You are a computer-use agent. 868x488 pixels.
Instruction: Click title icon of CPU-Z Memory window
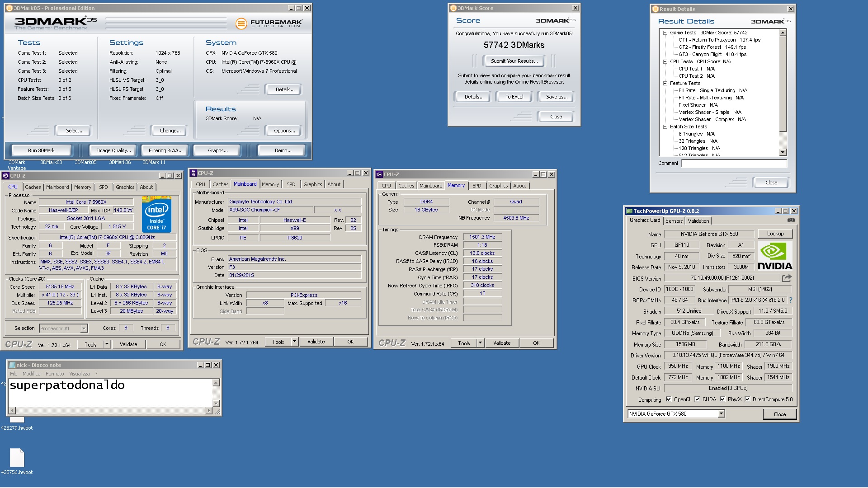point(379,174)
